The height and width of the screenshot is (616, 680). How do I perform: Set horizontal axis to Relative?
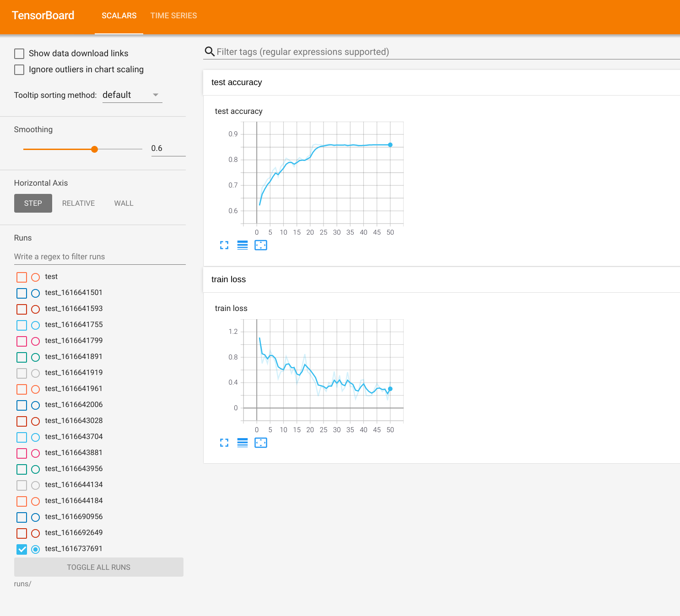tap(78, 204)
